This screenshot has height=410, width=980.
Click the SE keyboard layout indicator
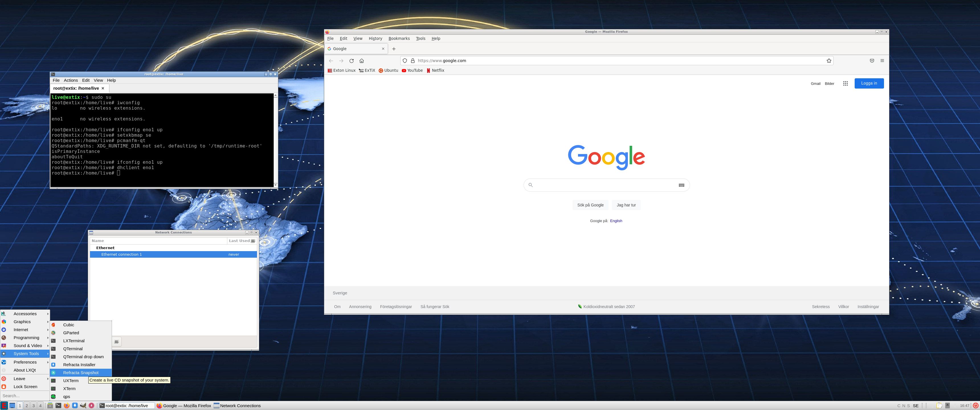coord(916,406)
